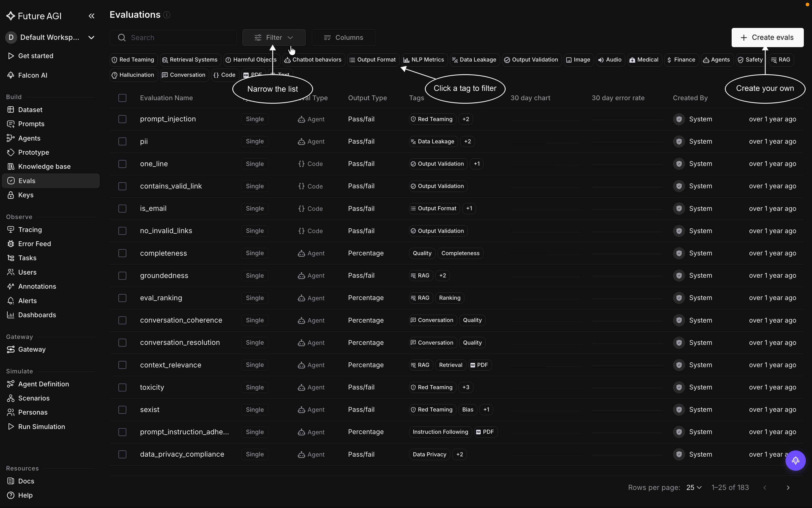Viewport: 812px width, 508px height.
Task: Expand the +2 tags on pii row
Action: coord(467,141)
